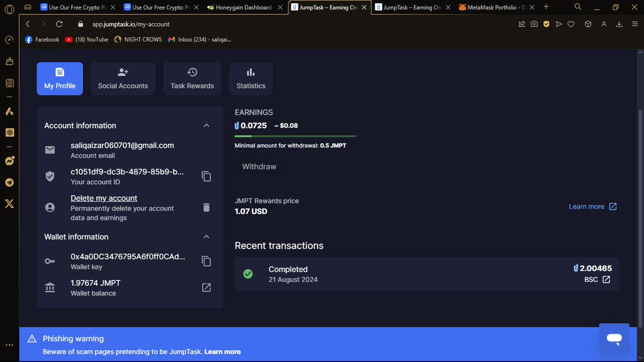
Task: Open the GX Cleaner broom sidebar icon
Action: point(9,62)
